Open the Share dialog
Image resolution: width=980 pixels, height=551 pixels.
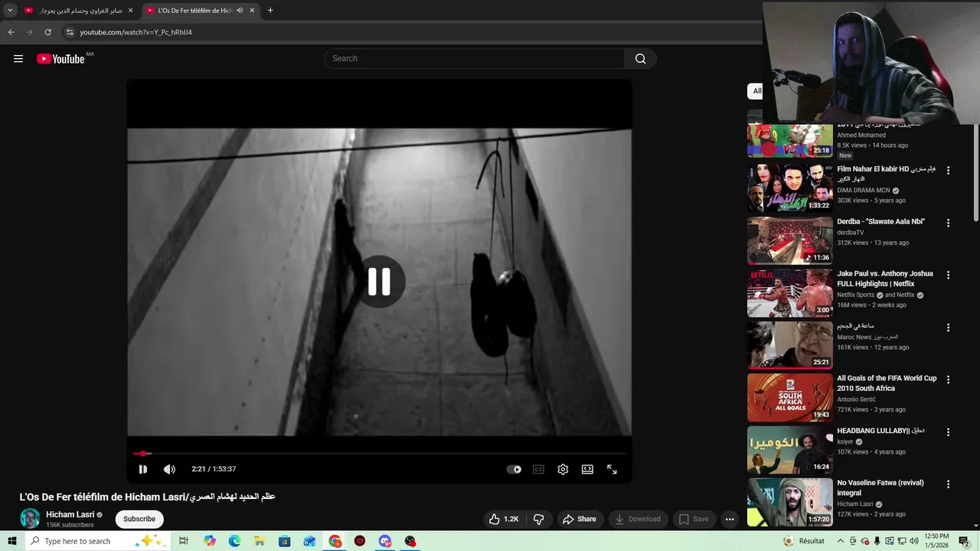tap(579, 519)
